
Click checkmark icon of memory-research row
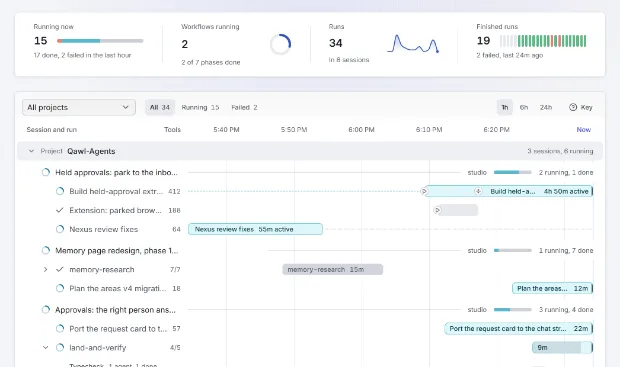click(60, 269)
